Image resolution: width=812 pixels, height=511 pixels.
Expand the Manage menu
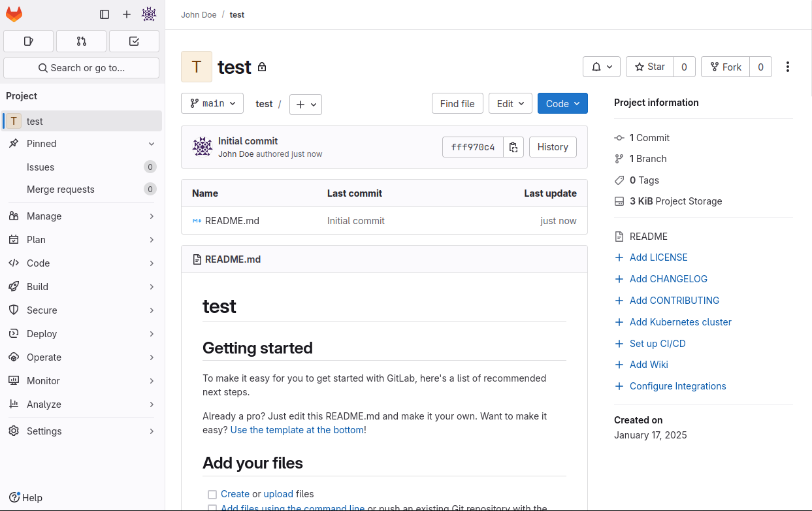click(82, 216)
